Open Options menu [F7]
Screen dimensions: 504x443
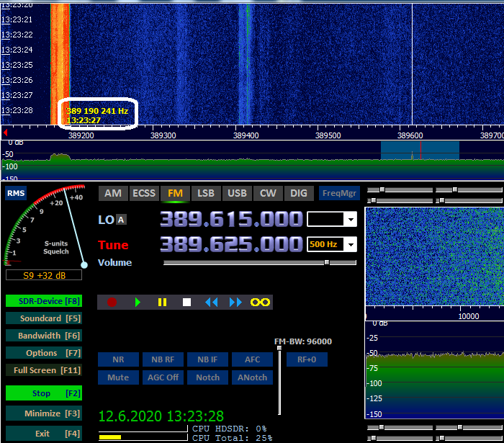tap(44, 353)
